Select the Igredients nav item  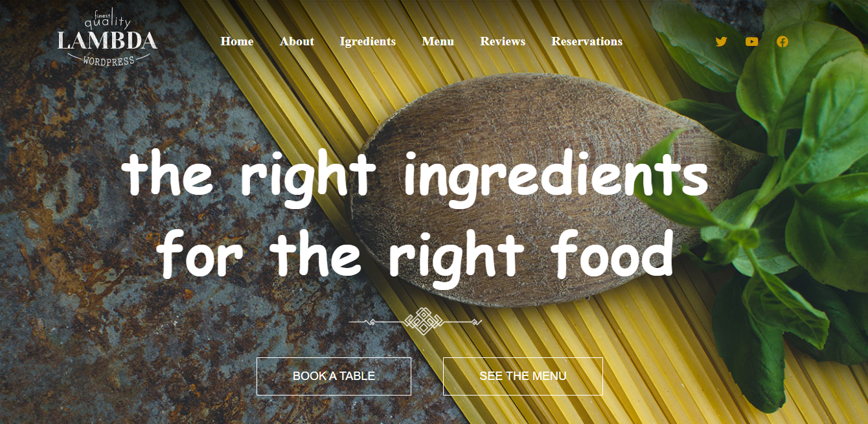tap(367, 41)
